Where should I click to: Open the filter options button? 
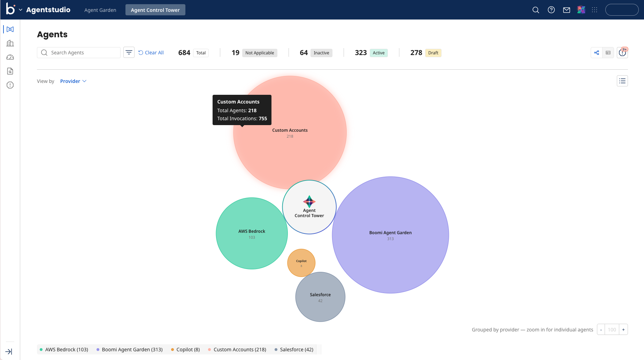pyautogui.click(x=129, y=53)
